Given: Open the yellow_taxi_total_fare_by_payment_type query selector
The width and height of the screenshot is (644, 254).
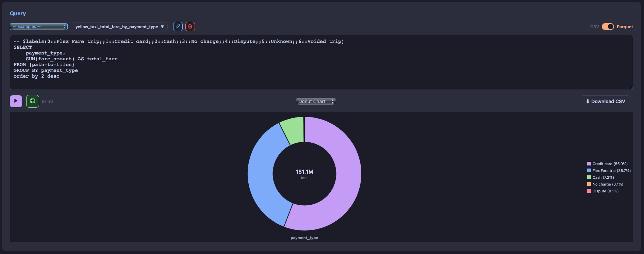Looking at the screenshot, I should click(x=120, y=27).
